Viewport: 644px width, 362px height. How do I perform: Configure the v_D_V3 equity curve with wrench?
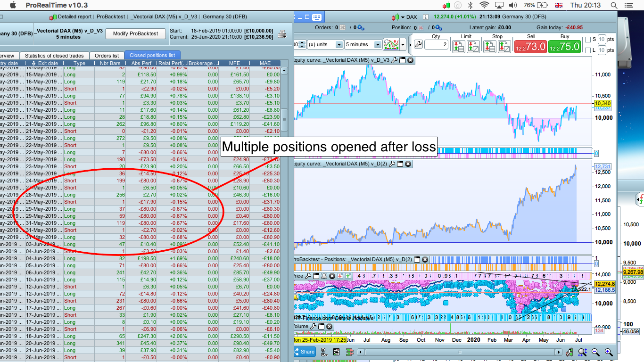395,60
